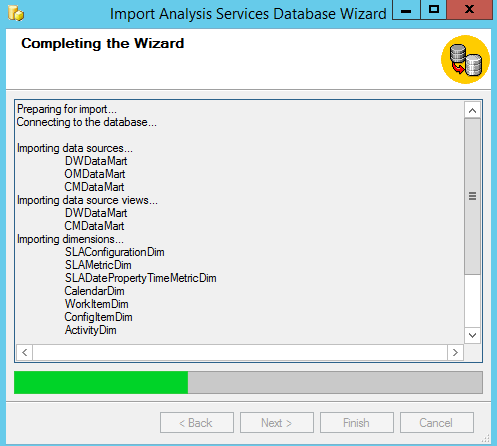
Task: Click the wizard title bar app icon
Action: pyautogui.click(x=16, y=14)
